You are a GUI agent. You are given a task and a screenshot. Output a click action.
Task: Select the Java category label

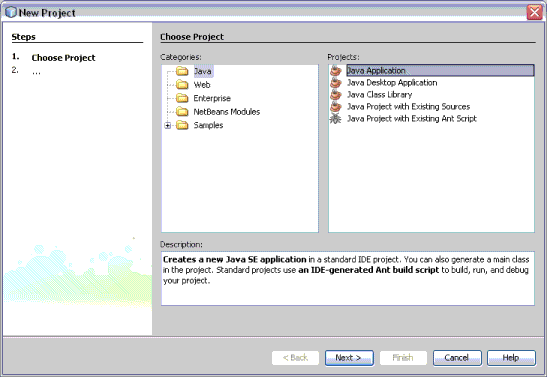(203, 71)
